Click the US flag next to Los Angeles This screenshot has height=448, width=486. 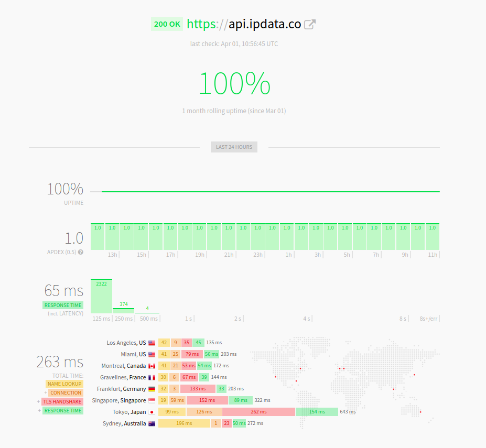[152, 343]
